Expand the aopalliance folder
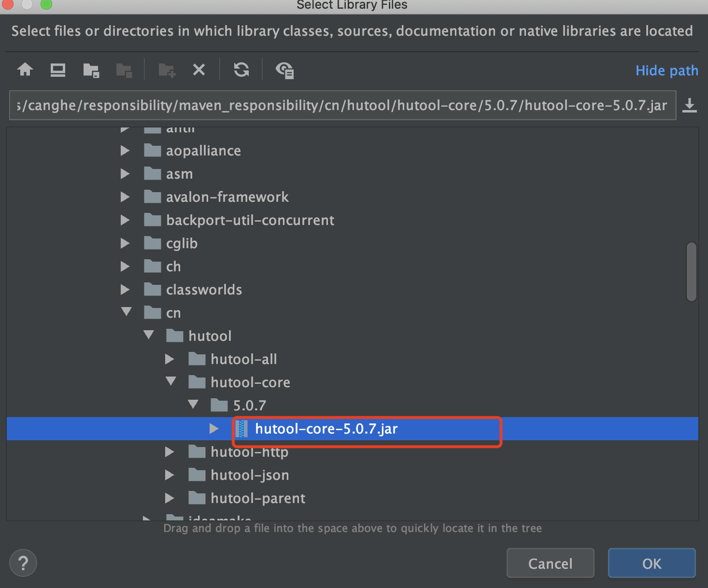 click(125, 151)
